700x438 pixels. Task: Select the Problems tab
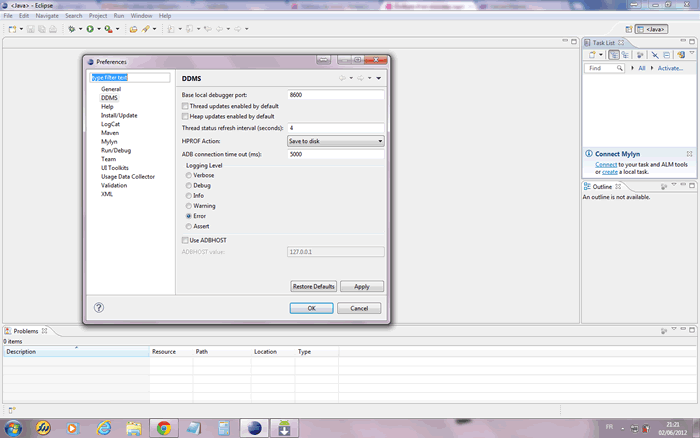(25, 331)
